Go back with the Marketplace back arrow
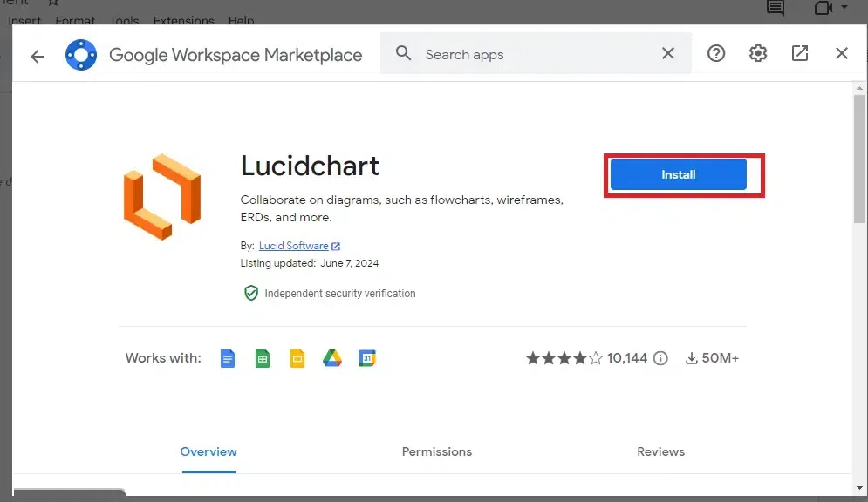This screenshot has height=502, width=868. click(x=38, y=56)
